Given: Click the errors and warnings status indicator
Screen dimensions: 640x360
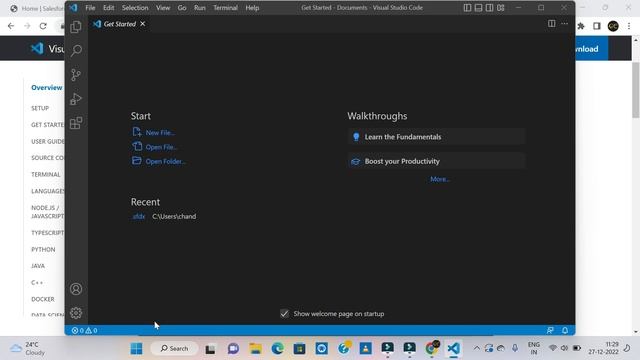Looking at the screenshot, I should click(84, 330).
